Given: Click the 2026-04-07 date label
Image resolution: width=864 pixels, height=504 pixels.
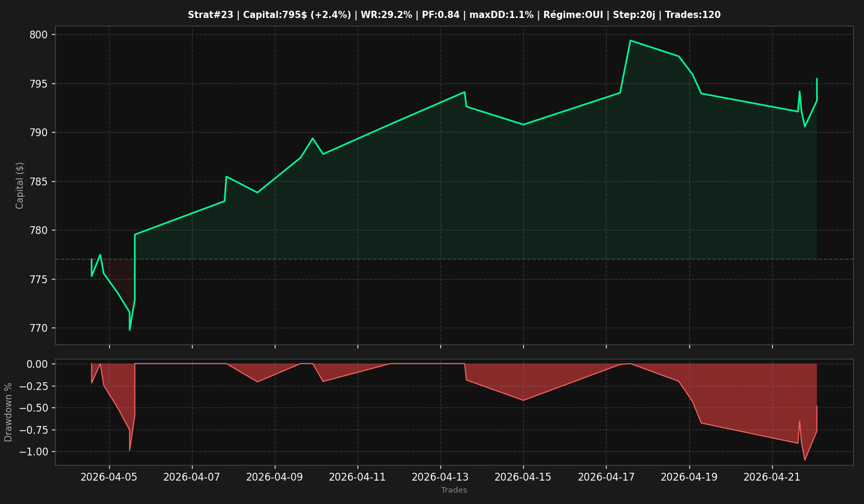Looking at the screenshot, I should tap(192, 477).
